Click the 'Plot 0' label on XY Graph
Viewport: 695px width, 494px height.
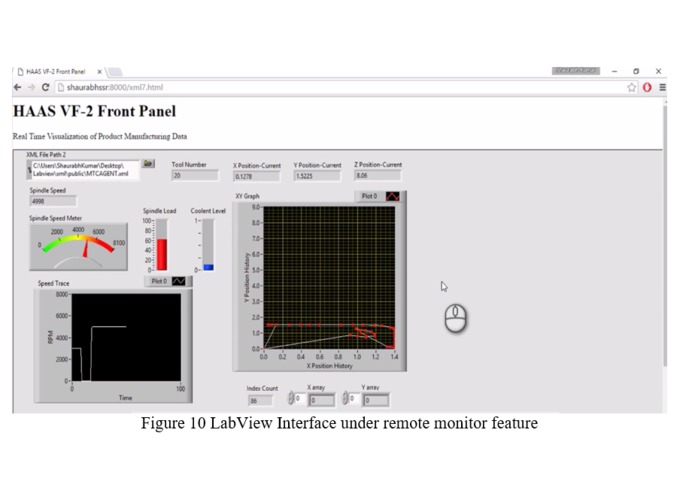click(x=369, y=196)
